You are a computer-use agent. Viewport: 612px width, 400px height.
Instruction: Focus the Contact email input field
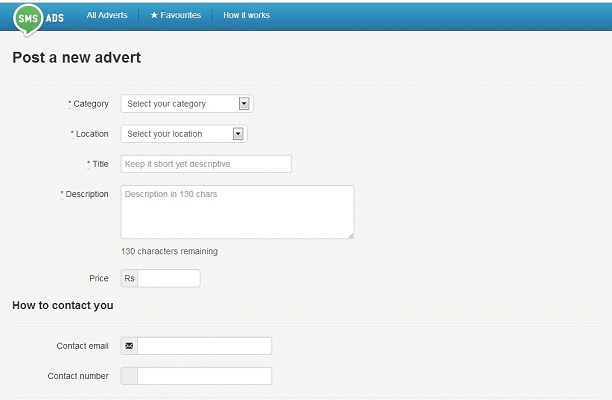pyautogui.click(x=205, y=346)
